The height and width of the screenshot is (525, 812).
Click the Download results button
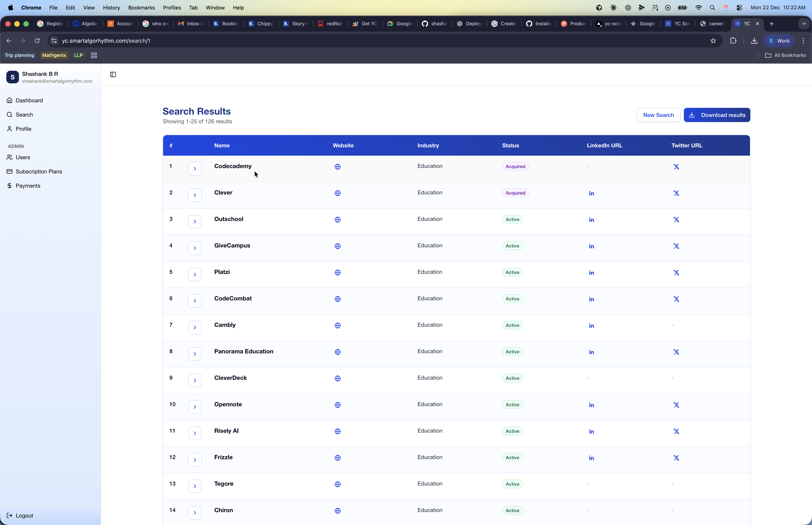pos(717,115)
